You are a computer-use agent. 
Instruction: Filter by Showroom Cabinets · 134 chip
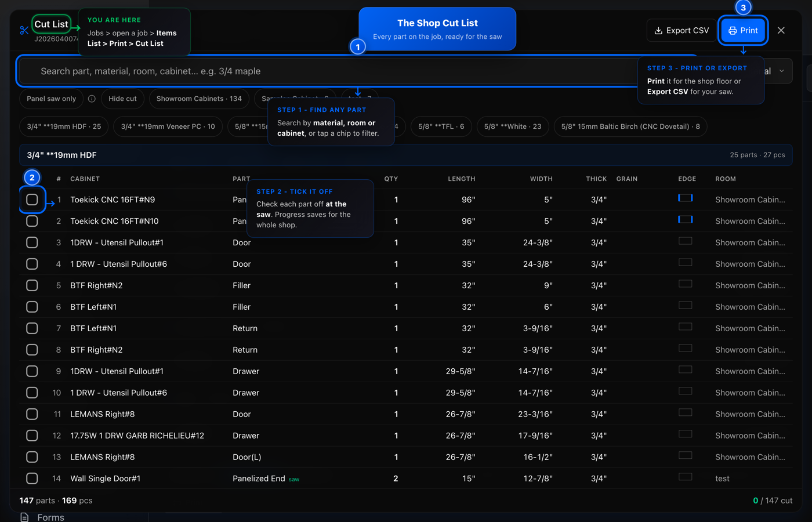coord(199,99)
